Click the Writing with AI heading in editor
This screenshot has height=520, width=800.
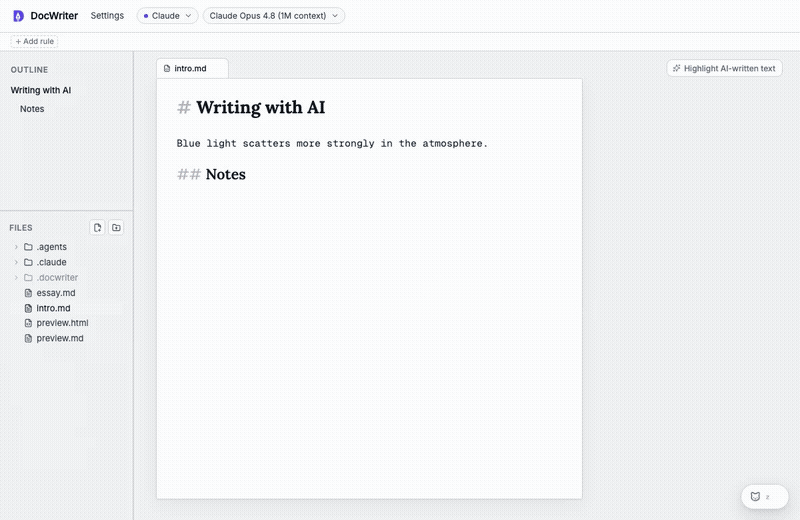pos(261,108)
